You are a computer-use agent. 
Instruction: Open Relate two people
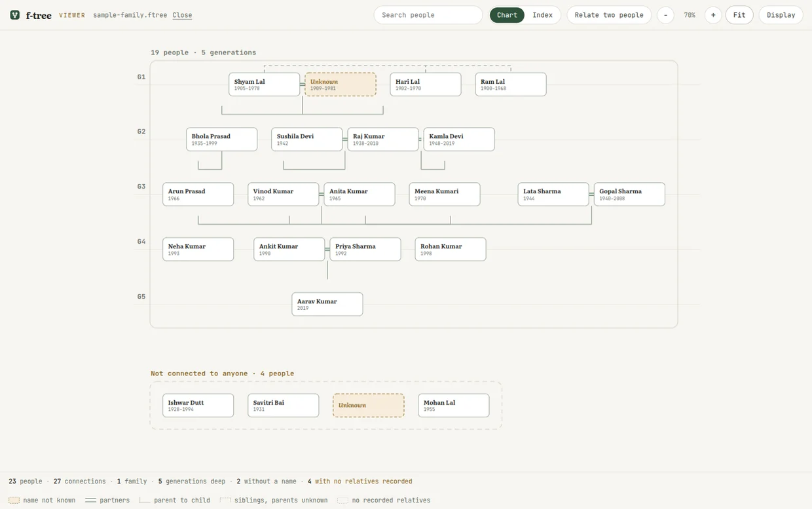(x=609, y=15)
